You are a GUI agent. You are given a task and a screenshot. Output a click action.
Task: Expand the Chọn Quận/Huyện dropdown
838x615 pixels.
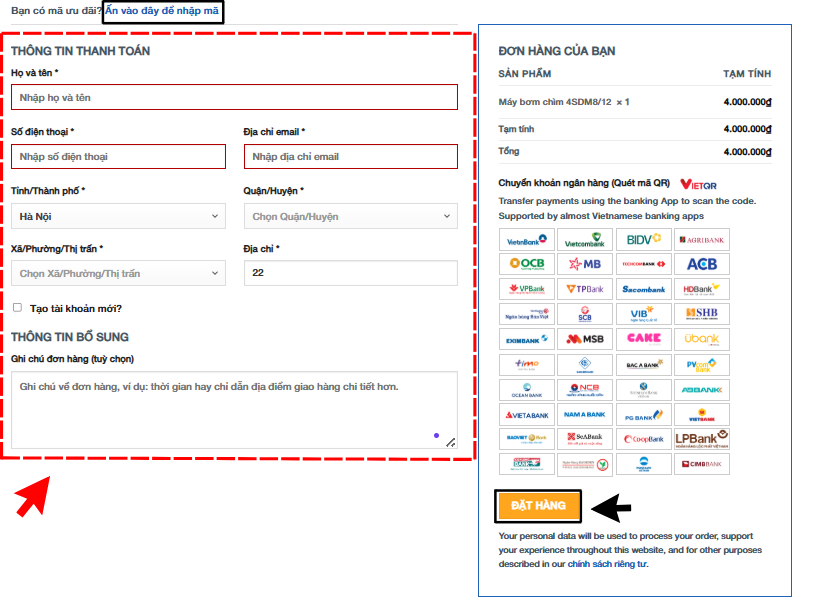pyautogui.click(x=350, y=216)
